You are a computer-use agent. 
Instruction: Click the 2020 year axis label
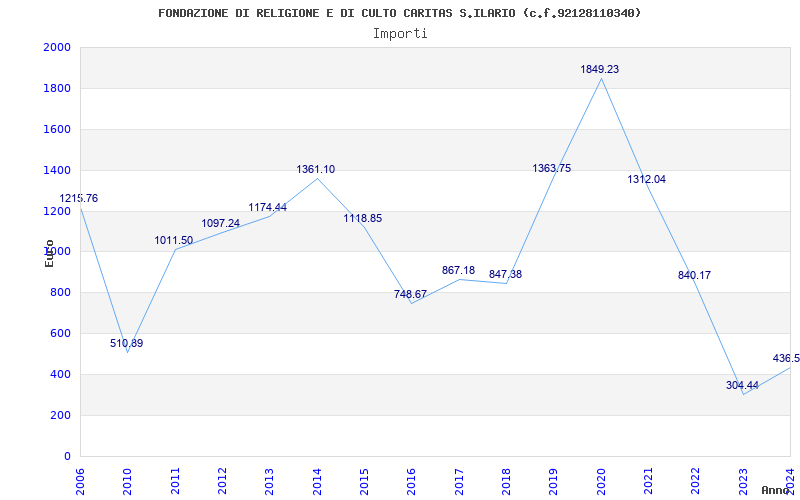(x=601, y=481)
